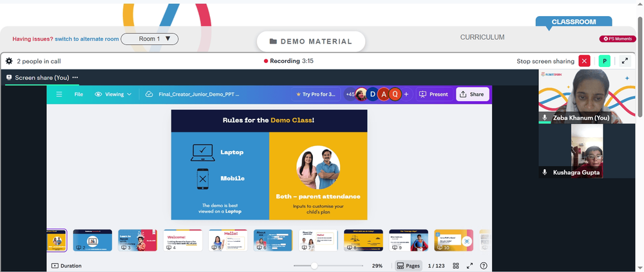
Task: Click the Laptop icon on the slide
Action: click(202, 152)
